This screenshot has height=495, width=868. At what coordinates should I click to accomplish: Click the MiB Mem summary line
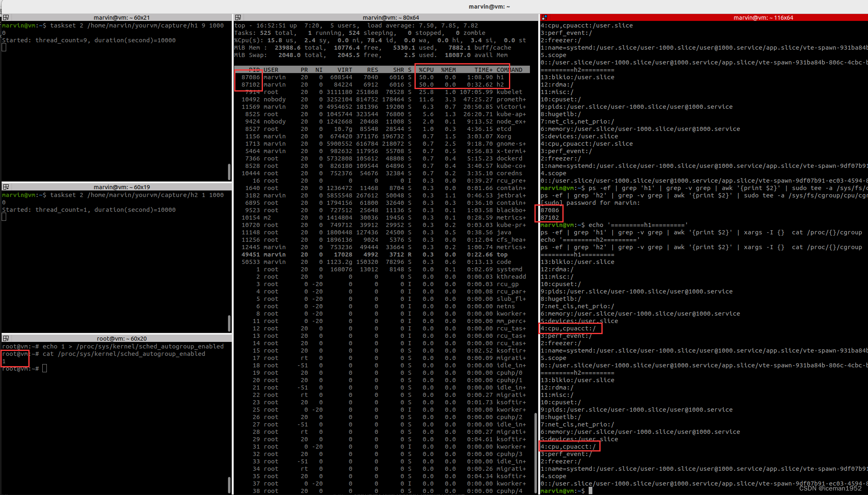(373, 48)
